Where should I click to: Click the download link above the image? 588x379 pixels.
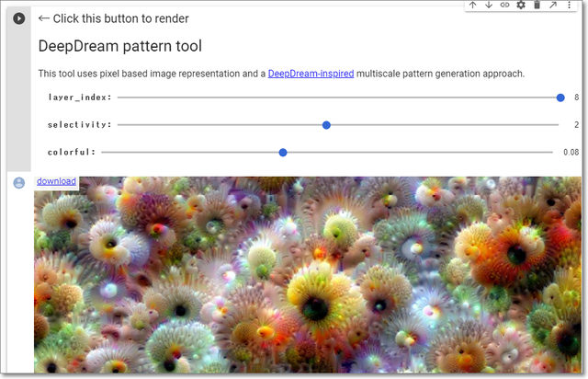[x=56, y=181]
